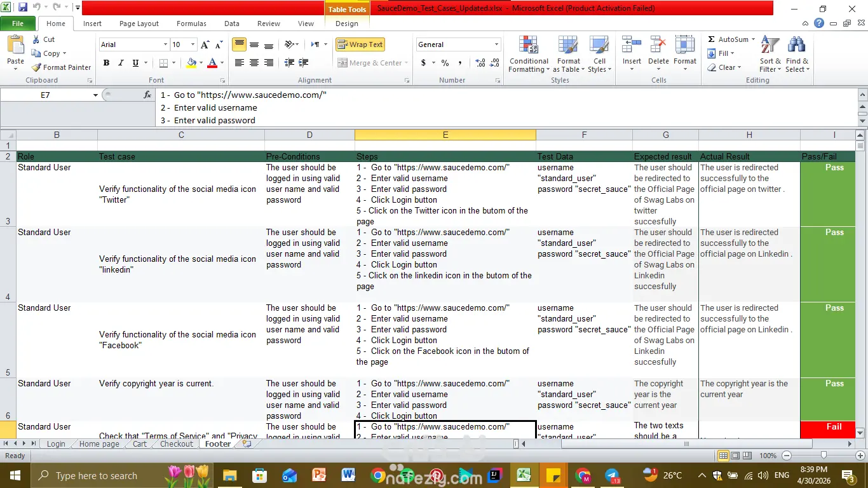Viewport: 868px width, 488px height.
Task: Toggle Underline formatting
Action: pyautogui.click(x=135, y=63)
